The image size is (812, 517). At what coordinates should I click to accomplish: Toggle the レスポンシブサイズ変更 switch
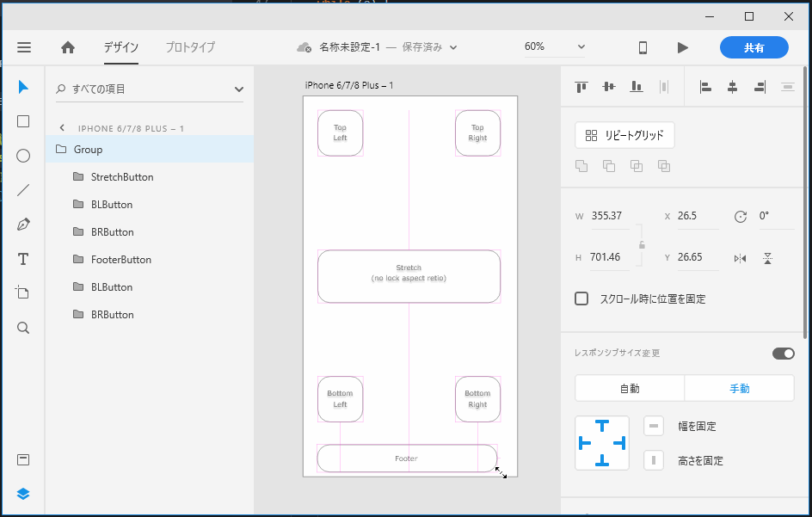[783, 353]
